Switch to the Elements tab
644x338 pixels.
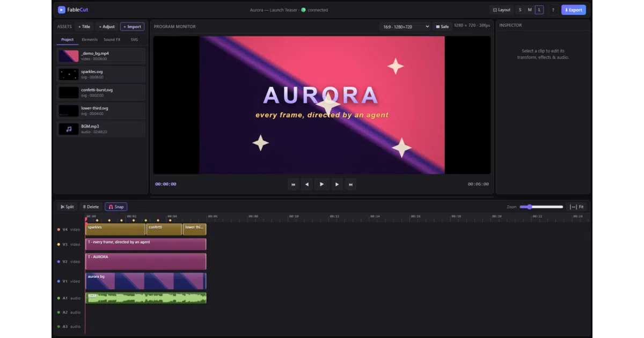pyautogui.click(x=90, y=40)
